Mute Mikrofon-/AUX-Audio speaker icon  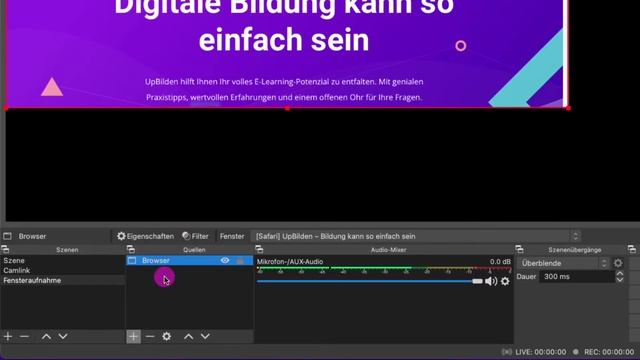click(491, 281)
